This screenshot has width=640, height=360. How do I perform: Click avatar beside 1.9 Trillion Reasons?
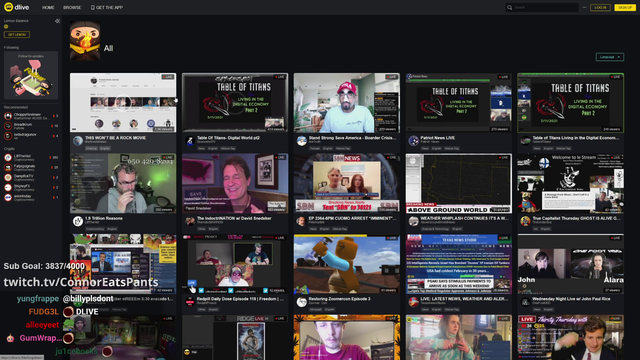pyautogui.click(x=78, y=221)
